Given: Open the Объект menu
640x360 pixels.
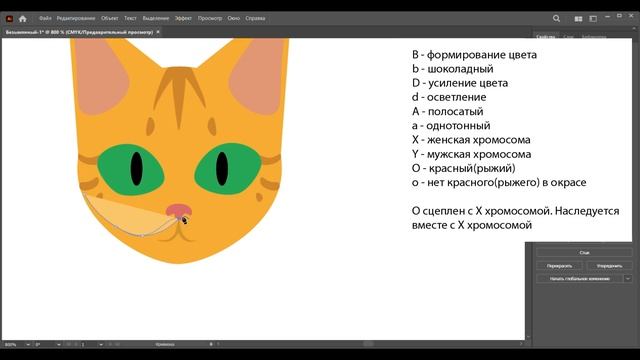Looking at the screenshot, I should (x=109, y=18).
